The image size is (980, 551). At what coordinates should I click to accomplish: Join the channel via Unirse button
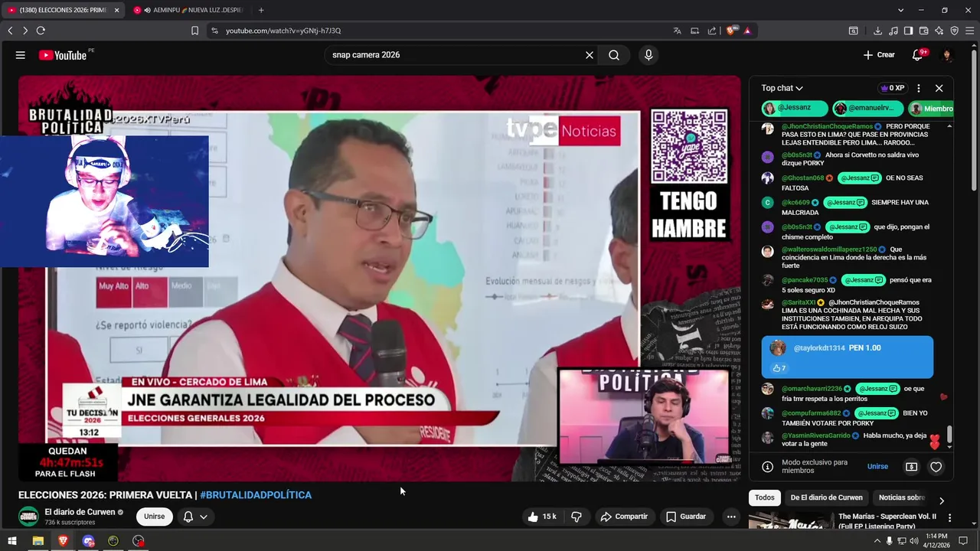154,517
